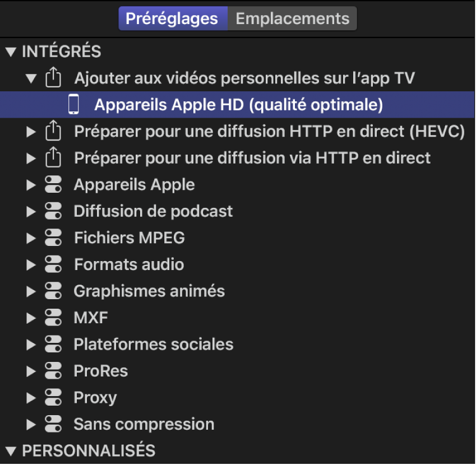Collapse Ajouter aux vidéos personnelles disclosure triangle
Image resolution: width=476 pixels, height=465 pixels.
coord(31,78)
